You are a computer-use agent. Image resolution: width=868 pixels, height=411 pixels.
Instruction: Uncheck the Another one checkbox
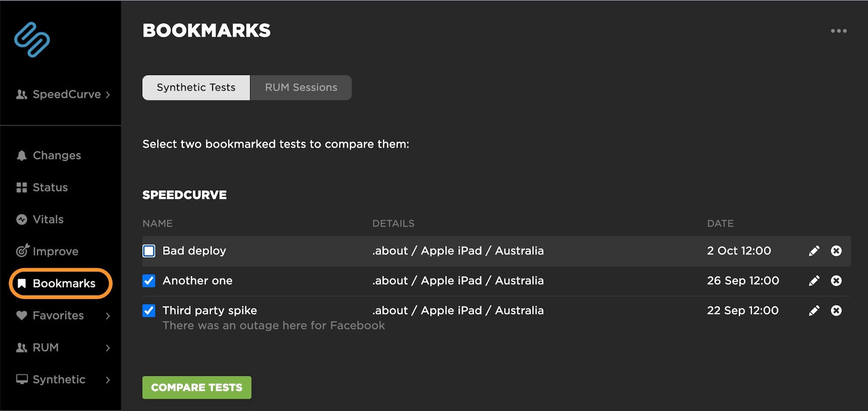(x=149, y=281)
